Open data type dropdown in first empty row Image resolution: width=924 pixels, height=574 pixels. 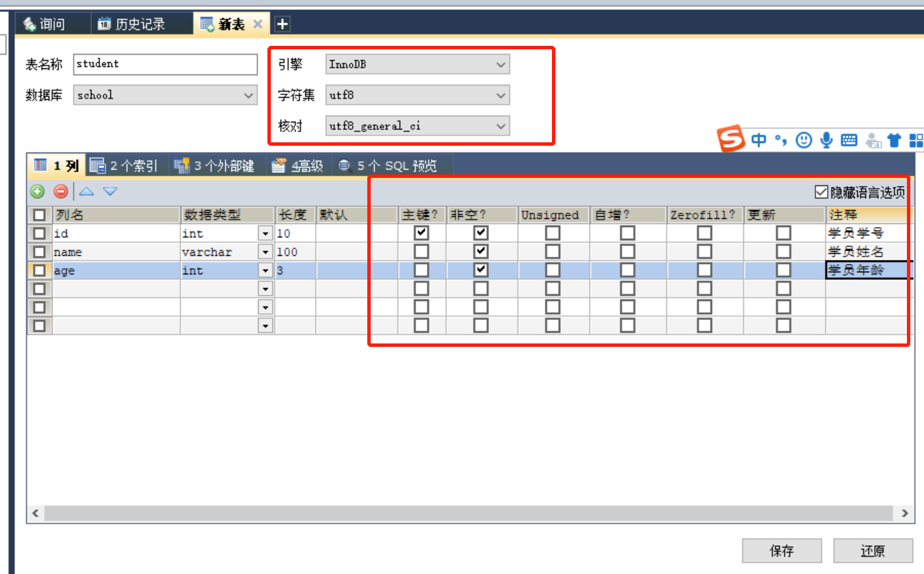tap(265, 289)
